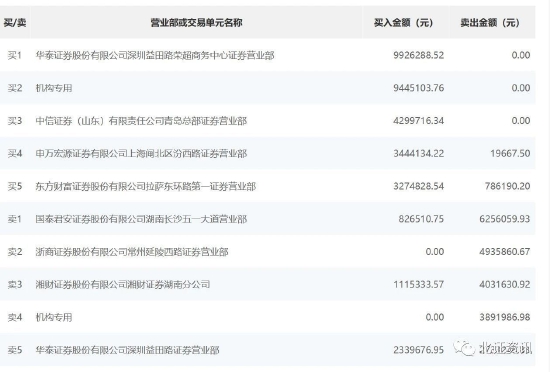Click buy amount 9926288.52

click(418, 55)
